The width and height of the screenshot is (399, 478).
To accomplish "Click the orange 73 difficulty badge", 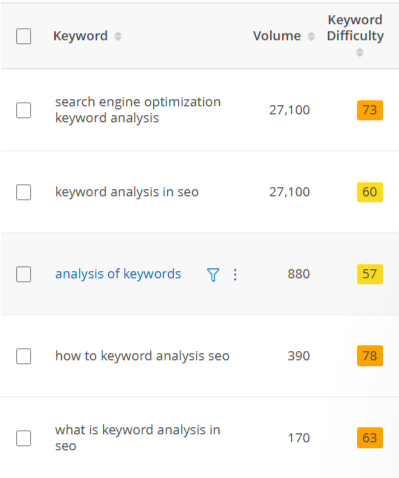I will tap(370, 110).
